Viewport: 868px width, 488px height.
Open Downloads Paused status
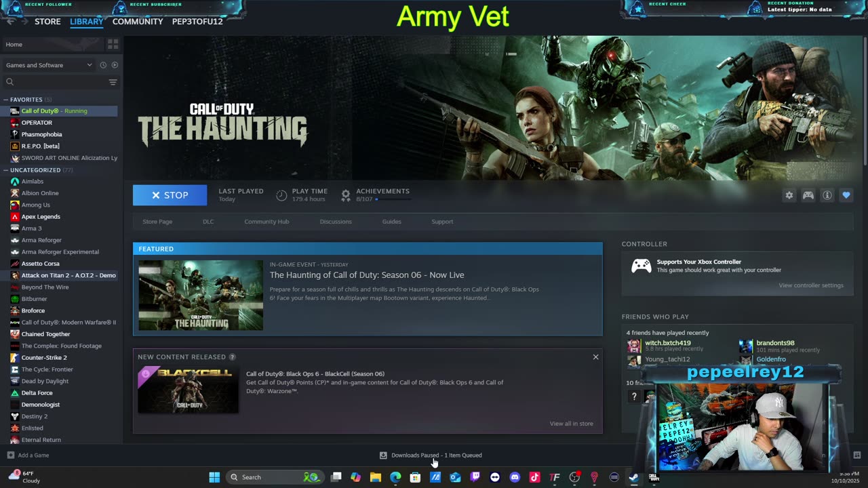tap(437, 455)
